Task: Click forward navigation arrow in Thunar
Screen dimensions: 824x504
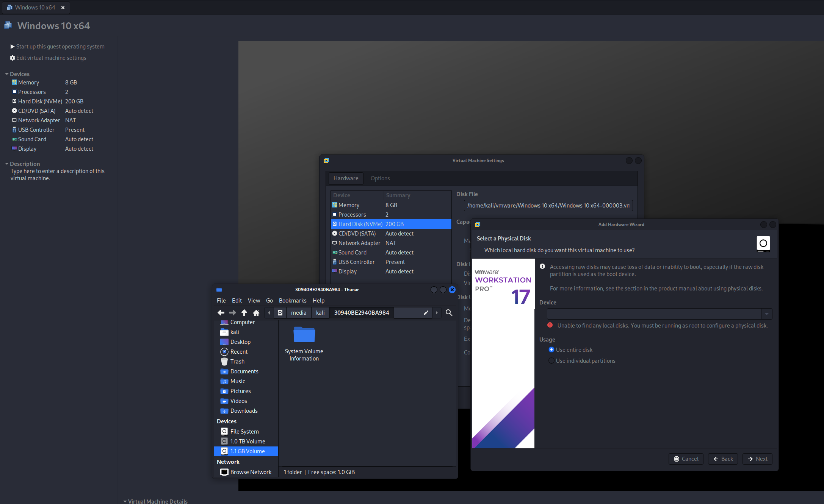Action: click(x=233, y=313)
